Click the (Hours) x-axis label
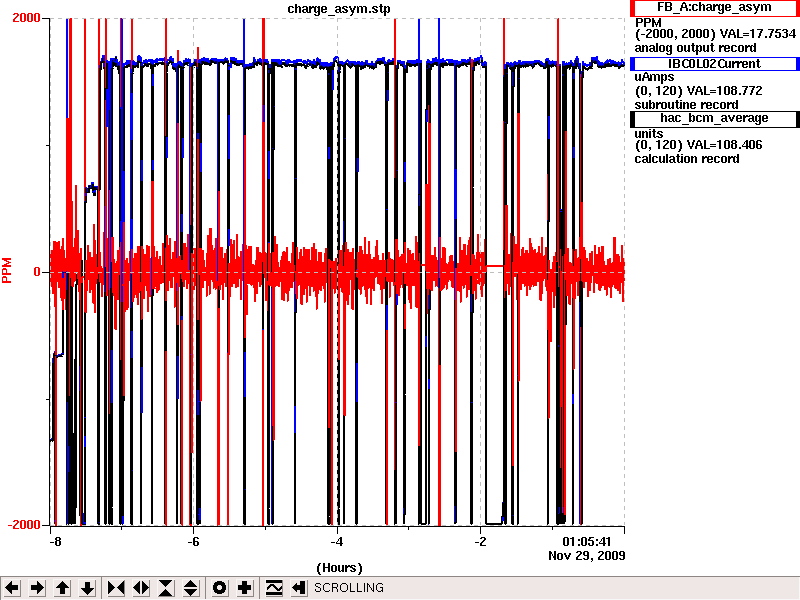 click(x=339, y=568)
